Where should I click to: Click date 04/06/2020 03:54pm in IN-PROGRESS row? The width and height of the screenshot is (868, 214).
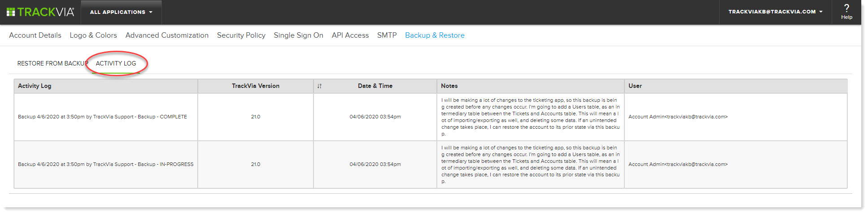pos(375,164)
